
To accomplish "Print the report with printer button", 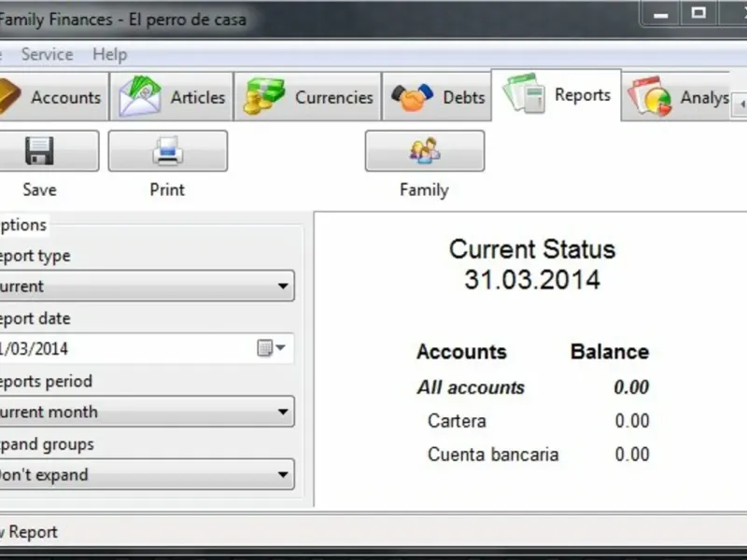I will click(x=168, y=150).
